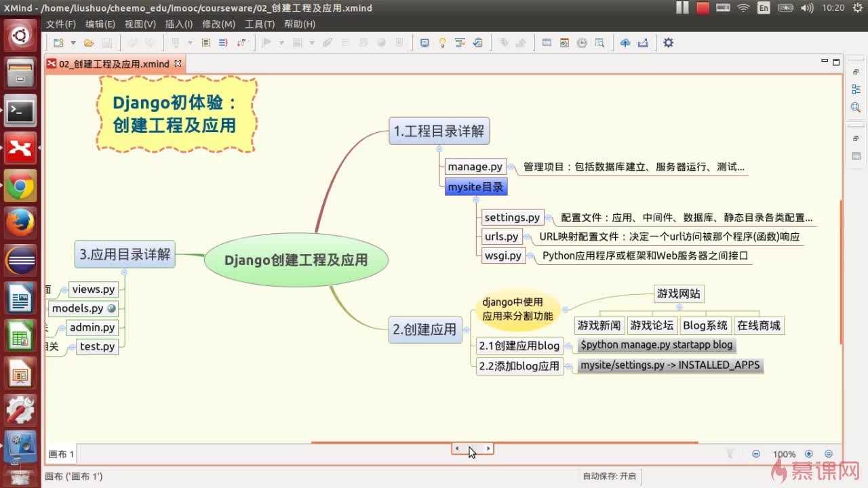The image size is (868, 488).
Task: Click the Properties view icon in right sidebar
Action: click(x=856, y=156)
